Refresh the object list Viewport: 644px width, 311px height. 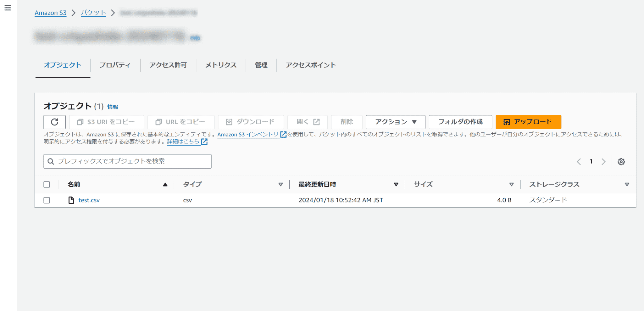(x=54, y=122)
